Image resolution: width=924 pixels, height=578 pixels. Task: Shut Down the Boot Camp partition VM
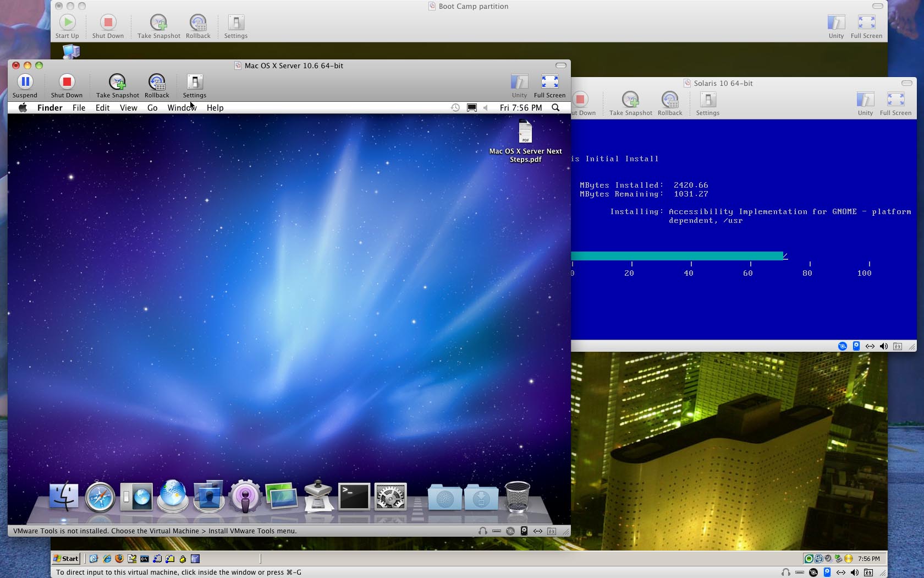[108, 27]
